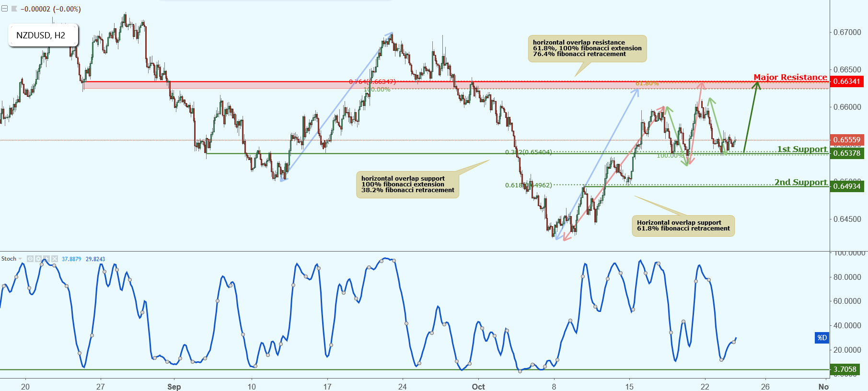Click the 0.65559 current price tag
The height and width of the screenshot is (391, 868).
click(x=846, y=140)
